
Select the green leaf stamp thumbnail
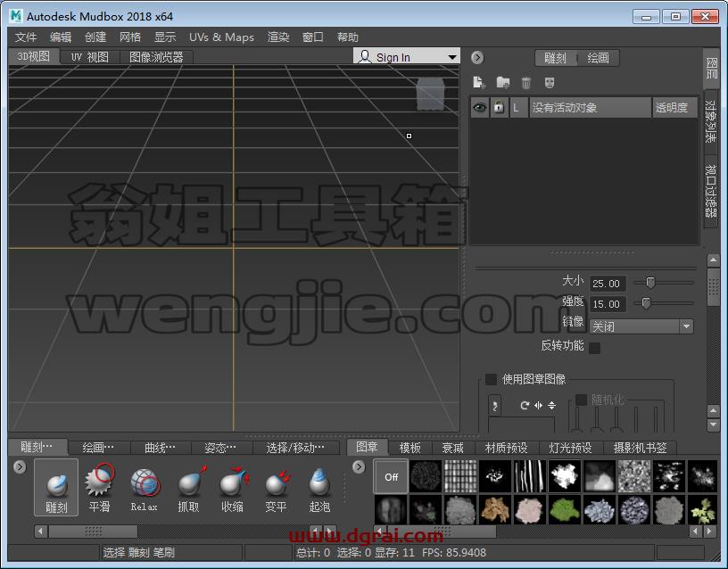(703, 509)
